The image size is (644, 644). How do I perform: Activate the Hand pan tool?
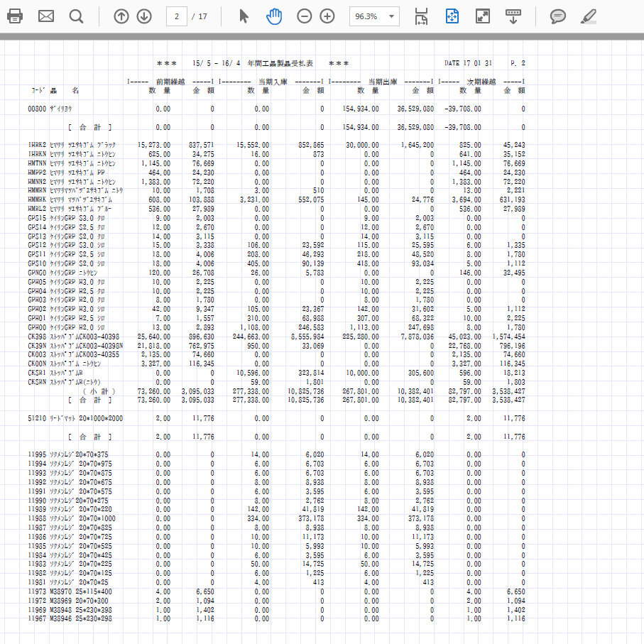coord(274,16)
